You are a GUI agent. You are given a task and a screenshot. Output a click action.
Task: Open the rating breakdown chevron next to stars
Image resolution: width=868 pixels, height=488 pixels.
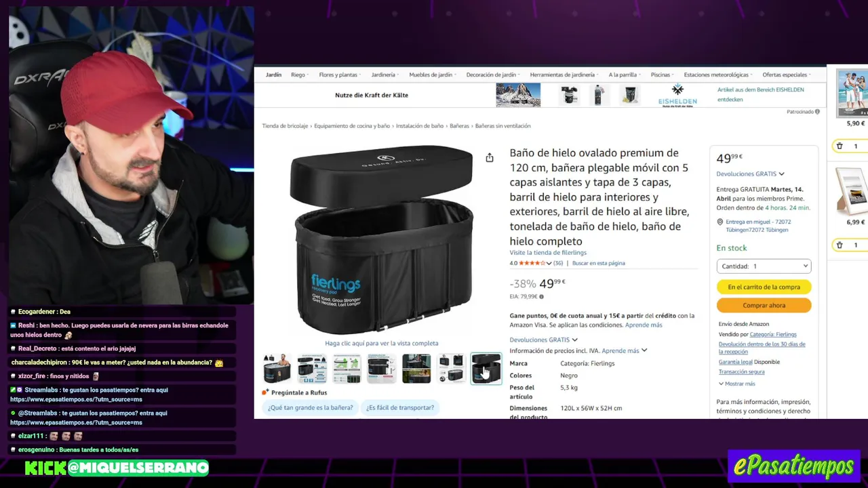click(549, 263)
